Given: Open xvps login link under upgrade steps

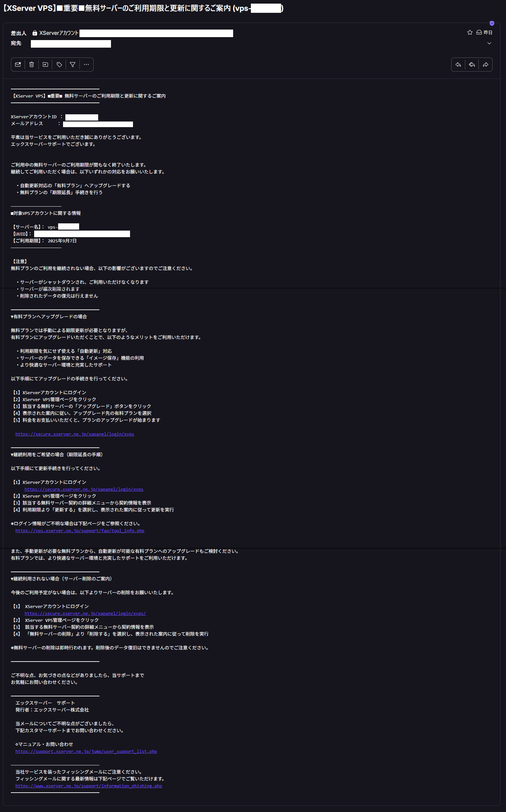Looking at the screenshot, I should tap(75, 434).
